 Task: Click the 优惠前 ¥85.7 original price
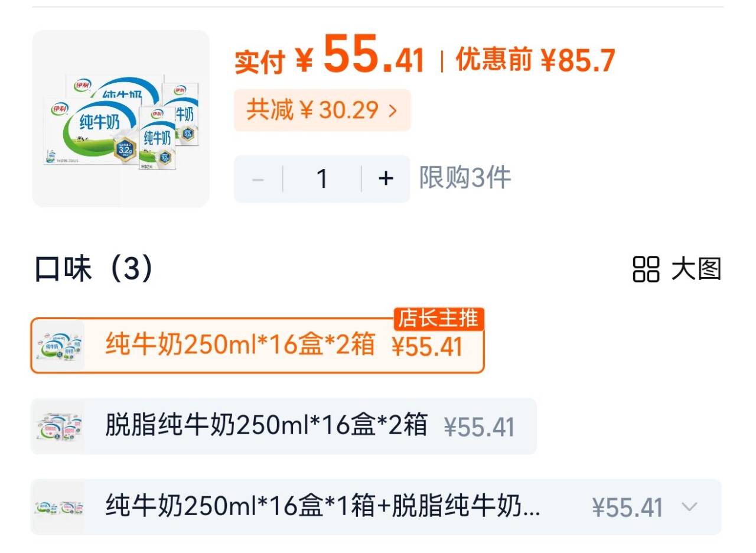click(x=535, y=60)
